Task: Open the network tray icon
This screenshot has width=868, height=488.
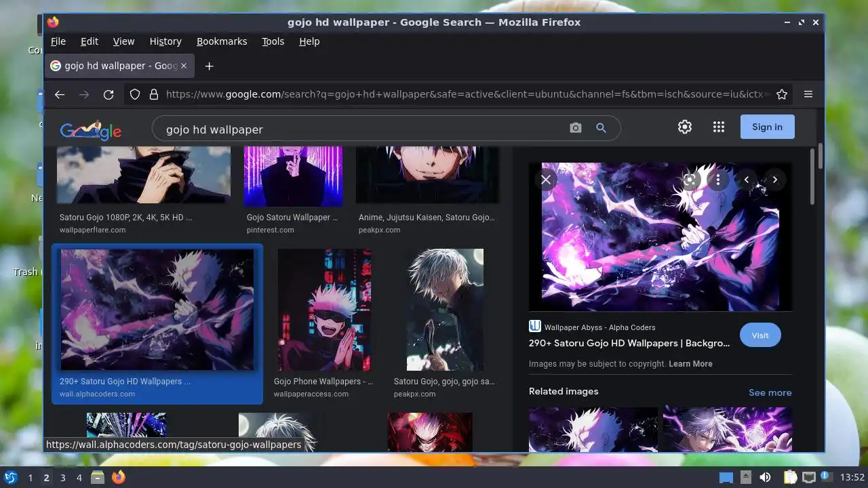Action: (x=808, y=477)
